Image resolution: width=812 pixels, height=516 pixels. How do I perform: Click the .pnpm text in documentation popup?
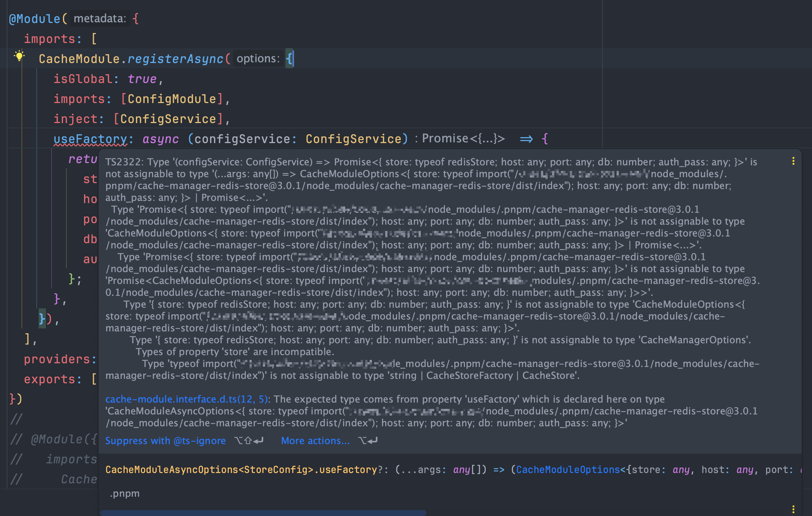(125, 493)
